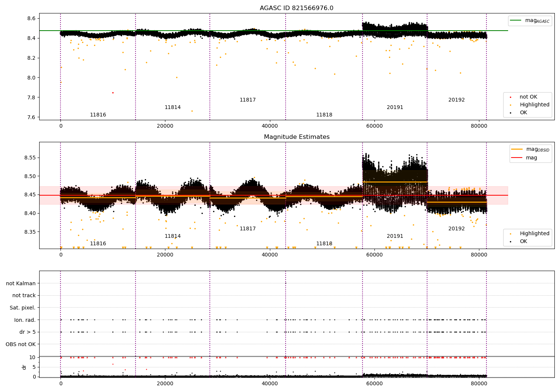Screen dimensions: 560x392
Task: Click the 40000 tick on top x-axis
Action: tap(270, 126)
